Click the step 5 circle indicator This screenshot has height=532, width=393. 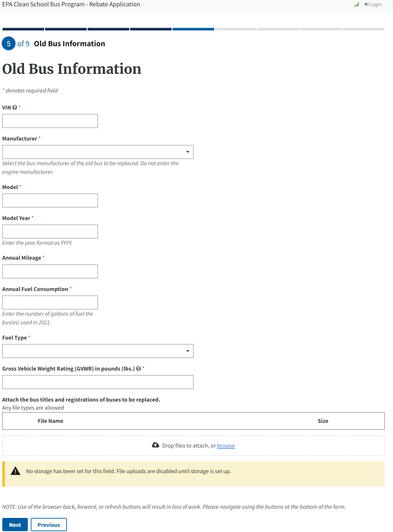pos(9,44)
